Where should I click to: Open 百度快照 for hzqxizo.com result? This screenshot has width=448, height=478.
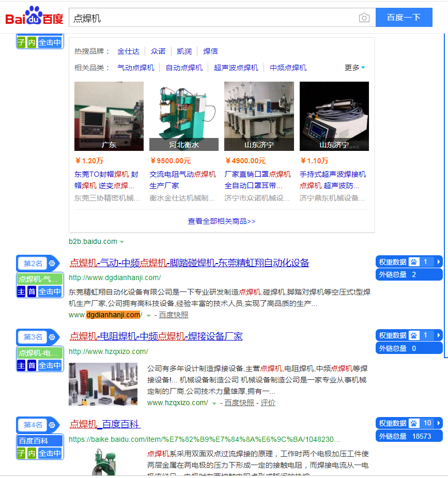(x=239, y=403)
